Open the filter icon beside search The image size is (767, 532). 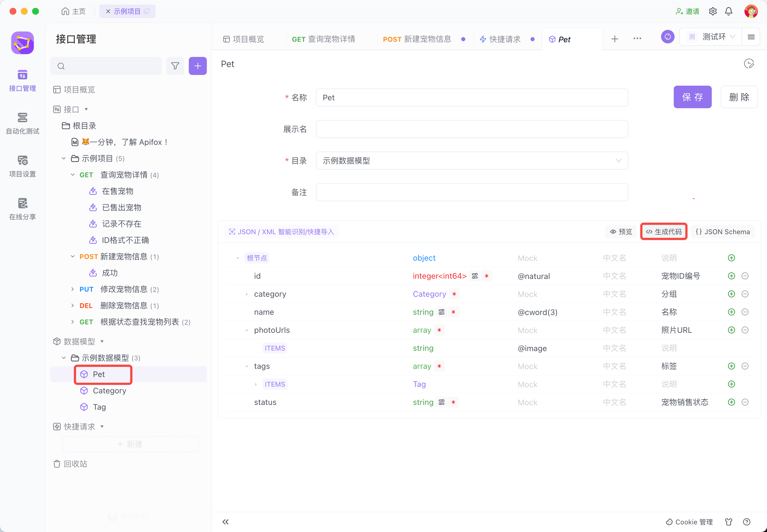tap(175, 66)
